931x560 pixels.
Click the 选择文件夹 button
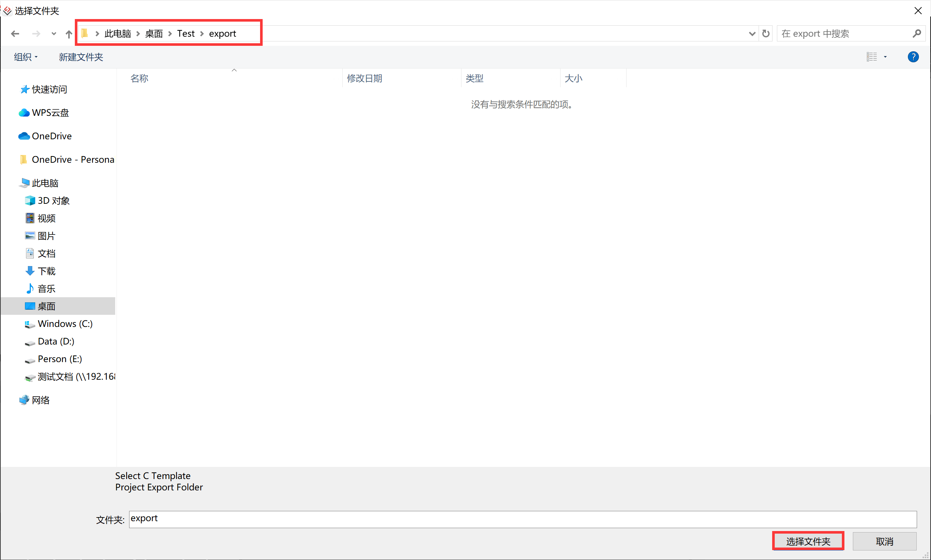[x=808, y=541]
